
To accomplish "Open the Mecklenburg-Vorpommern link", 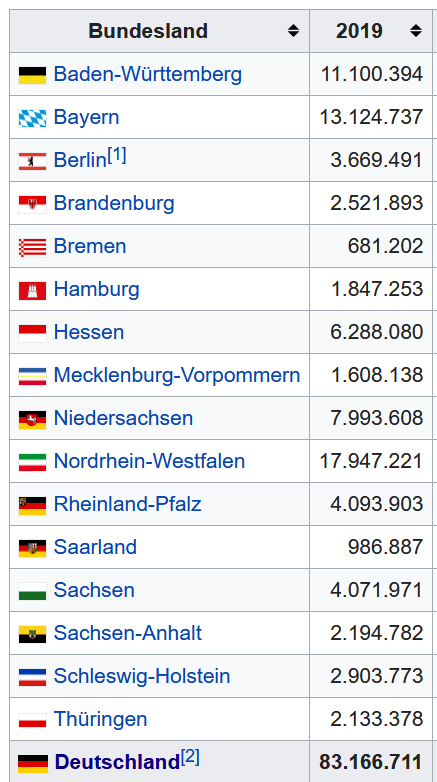I will pyautogui.click(x=177, y=375).
